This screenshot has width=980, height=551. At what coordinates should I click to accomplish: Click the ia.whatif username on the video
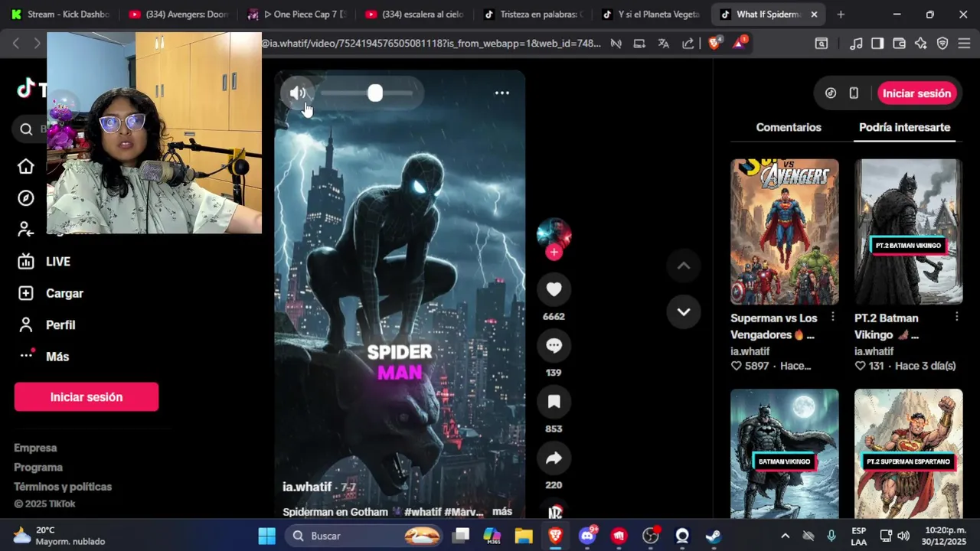pos(307,487)
